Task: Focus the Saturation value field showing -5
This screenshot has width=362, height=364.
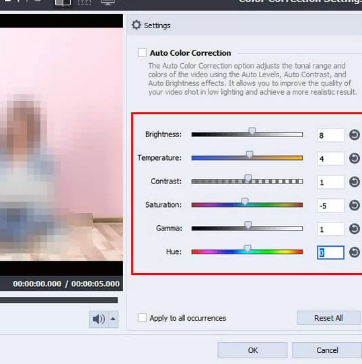Action: [331, 206]
